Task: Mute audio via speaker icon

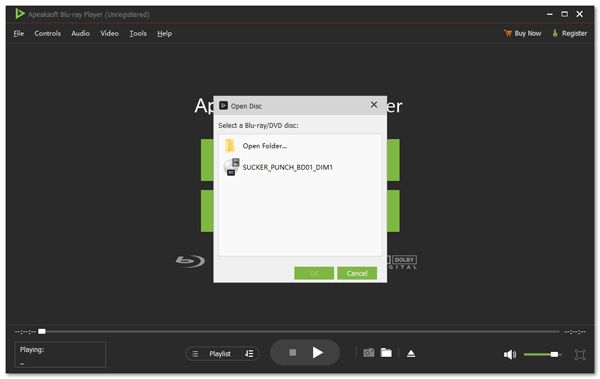Action: 510,354
